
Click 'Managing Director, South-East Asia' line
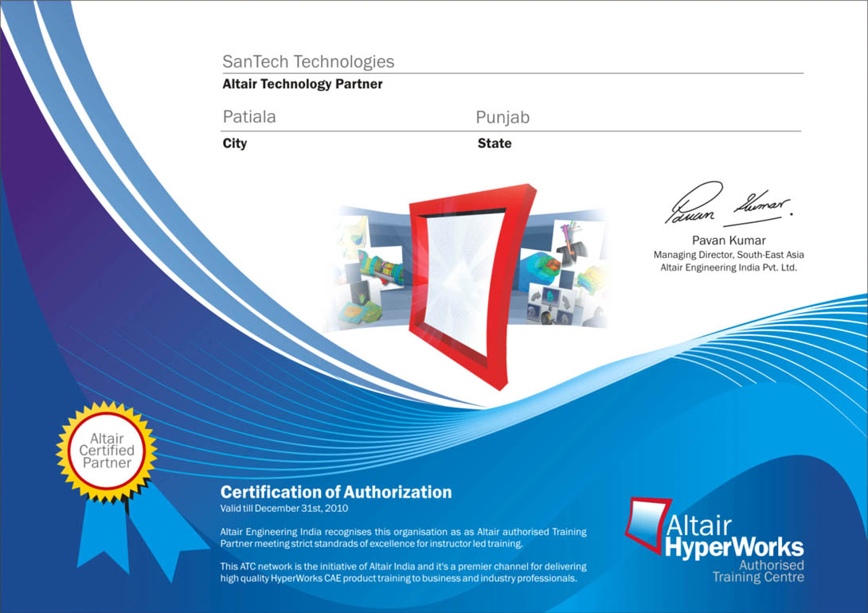pos(729,255)
